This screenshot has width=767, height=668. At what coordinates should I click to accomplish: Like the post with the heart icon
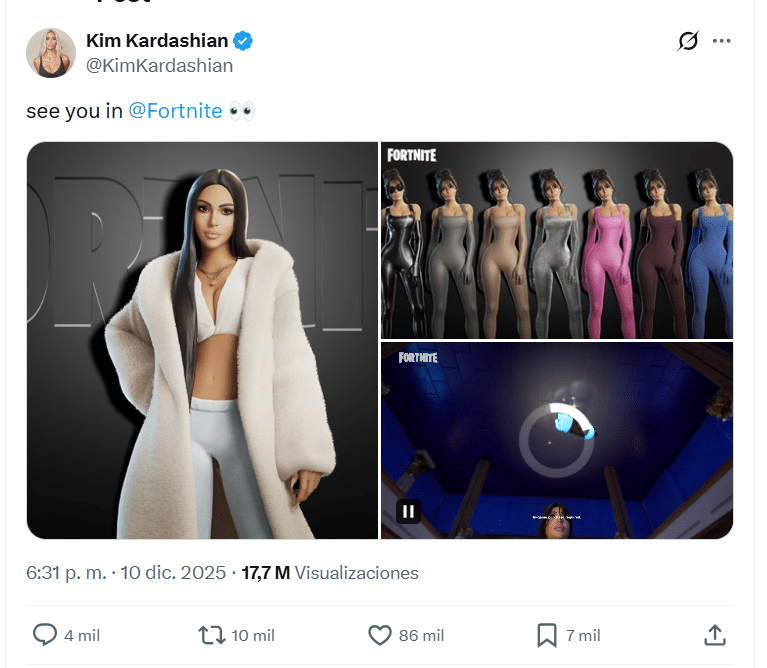pyautogui.click(x=380, y=635)
